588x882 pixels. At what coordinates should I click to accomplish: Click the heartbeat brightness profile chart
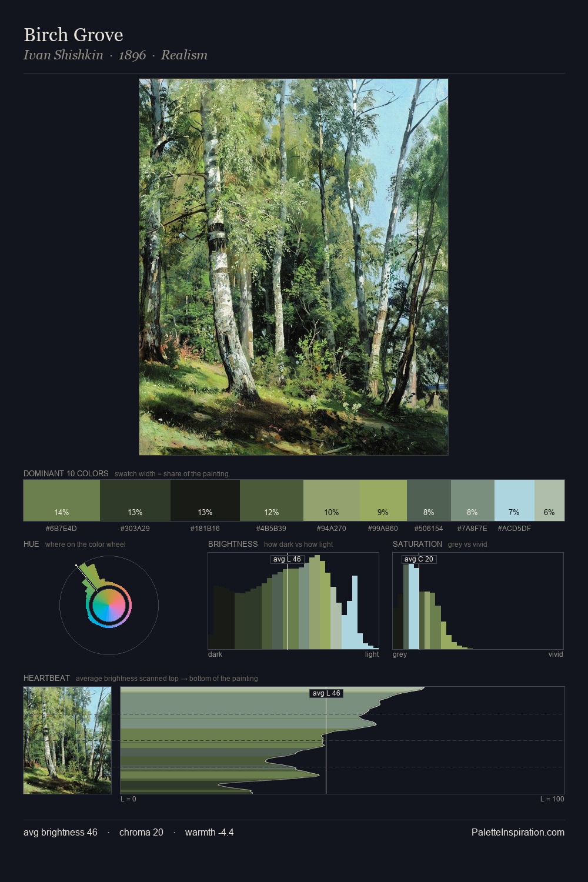pyautogui.click(x=342, y=740)
